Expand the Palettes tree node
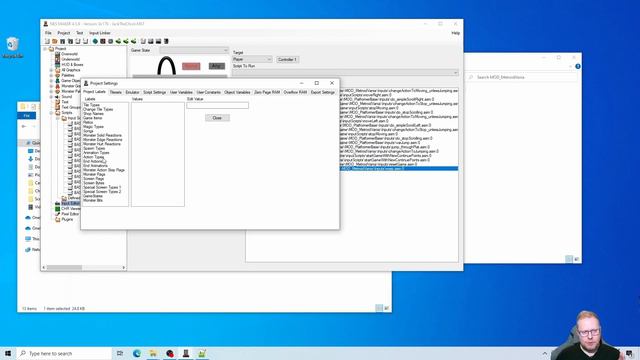The width and height of the screenshot is (640, 360). [51, 75]
